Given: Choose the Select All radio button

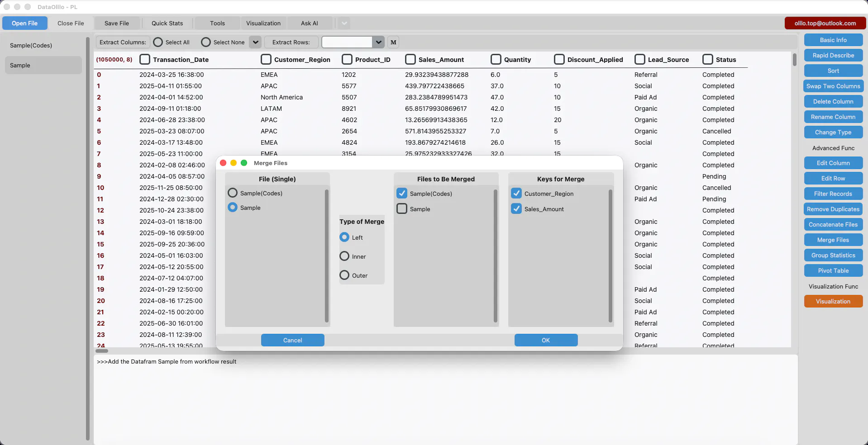Looking at the screenshot, I should [158, 42].
